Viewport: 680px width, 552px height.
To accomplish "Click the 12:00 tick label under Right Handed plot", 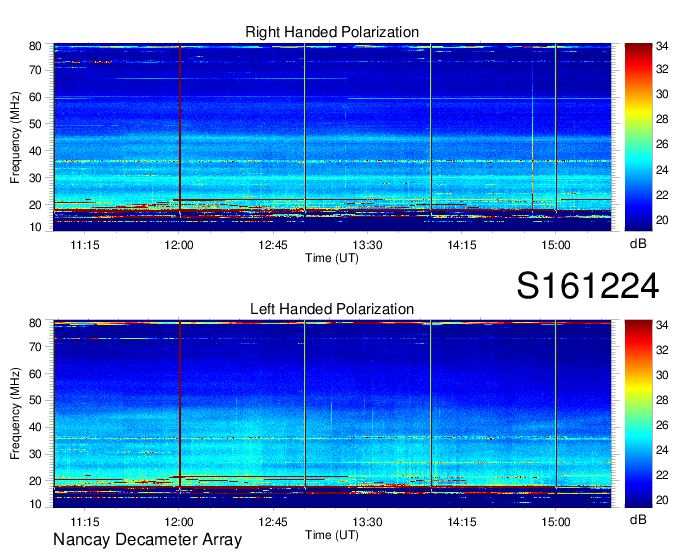I will tap(179, 245).
